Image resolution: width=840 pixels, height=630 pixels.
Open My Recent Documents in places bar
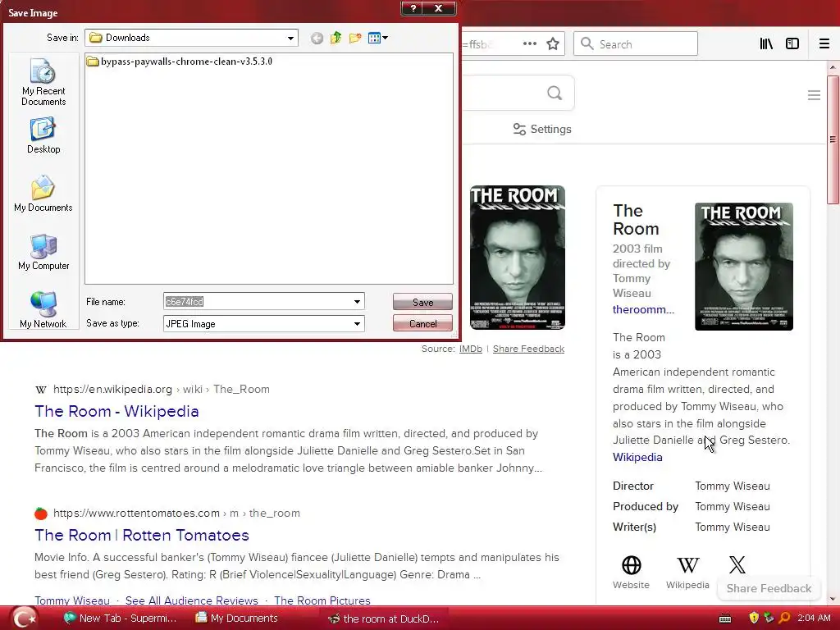tap(43, 83)
